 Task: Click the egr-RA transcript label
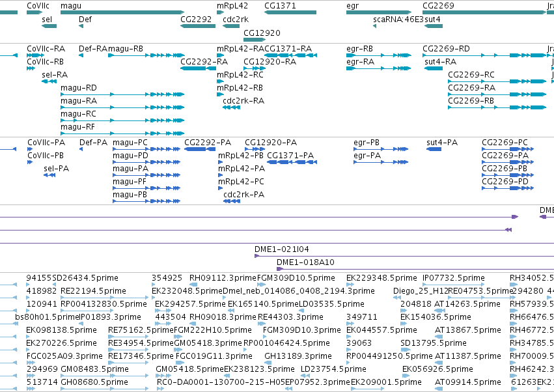point(361,62)
